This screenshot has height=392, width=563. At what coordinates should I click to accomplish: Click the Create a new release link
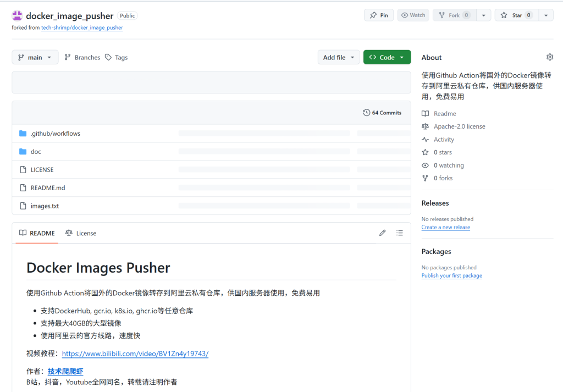click(x=445, y=227)
